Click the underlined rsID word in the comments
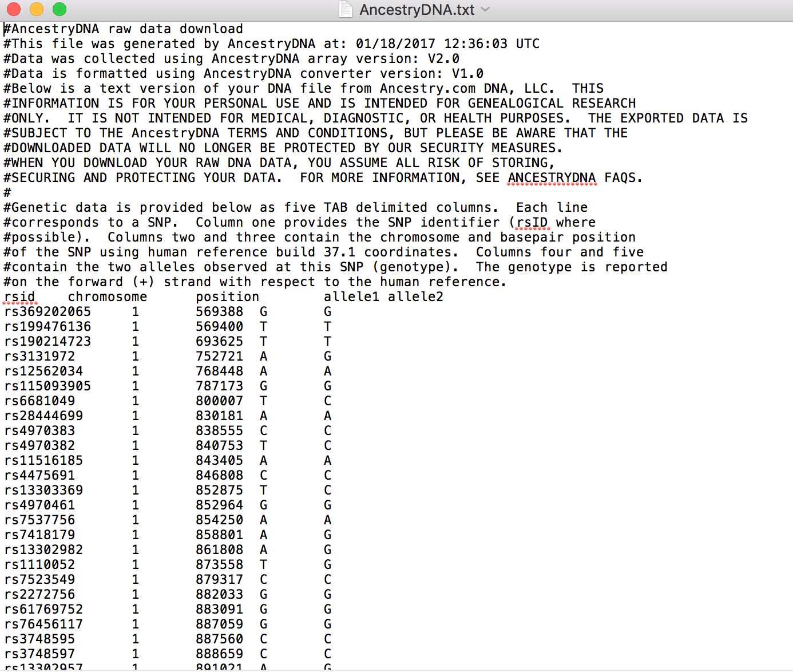Viewport: 793px width, 672px height. click(532, 222)
